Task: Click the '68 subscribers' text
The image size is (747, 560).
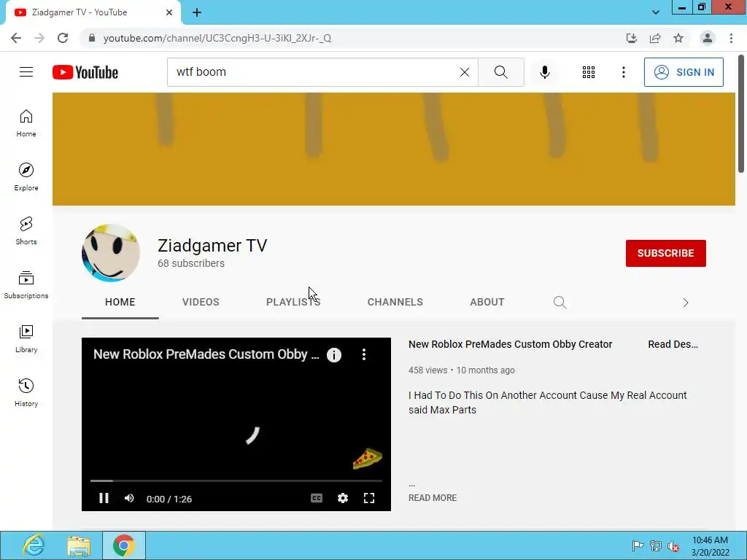Action: click(x=191, y=263)
